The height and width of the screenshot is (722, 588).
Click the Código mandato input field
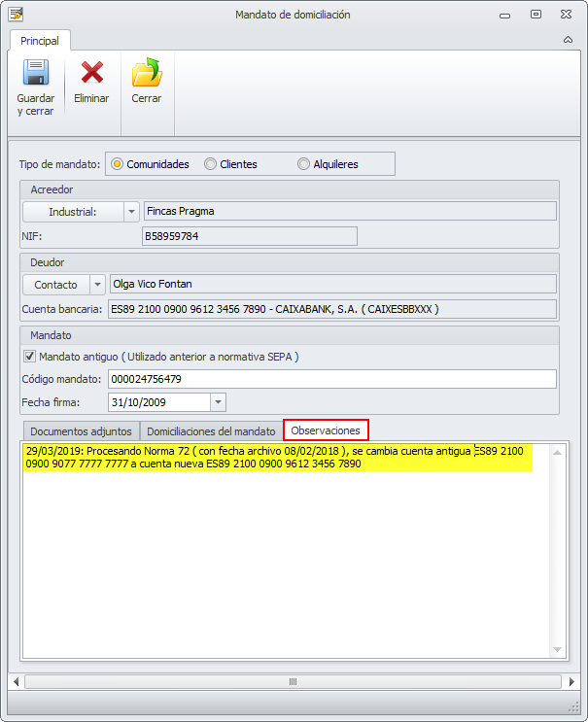[x=332, y=379]
